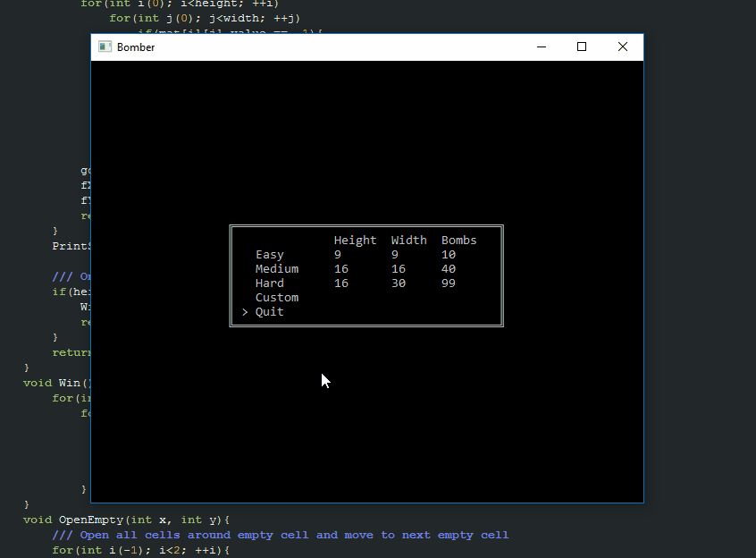Click the Easy row bombs value 10

coord(449,255)
